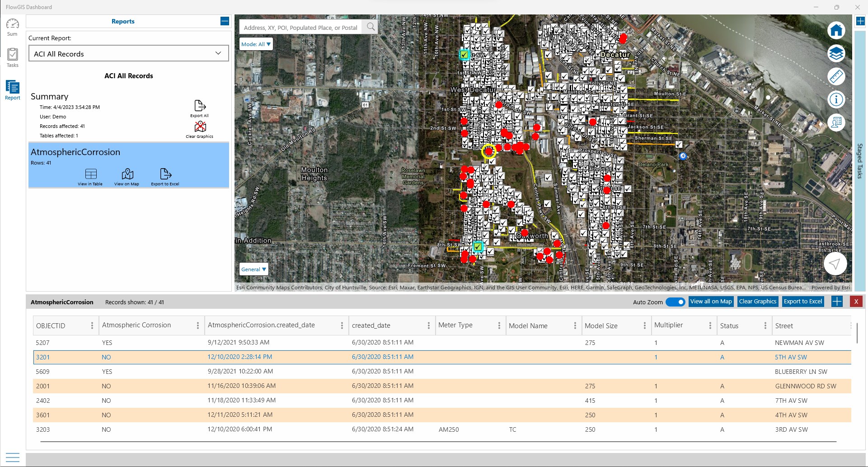Open the map layers tool
Viewport: 868px width, 467px height.
tap(836, 53)
